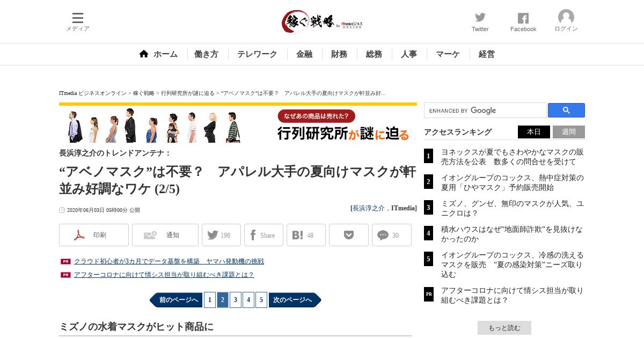644x338 pixels.
Task: Share article on Facebook Share button
Action: click(264, 235)
